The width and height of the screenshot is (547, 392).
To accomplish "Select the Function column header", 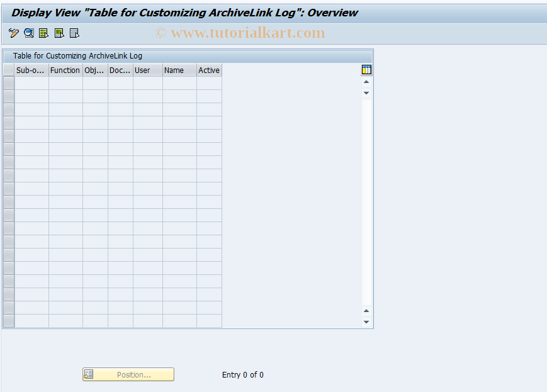I will [x=65, y=70].
